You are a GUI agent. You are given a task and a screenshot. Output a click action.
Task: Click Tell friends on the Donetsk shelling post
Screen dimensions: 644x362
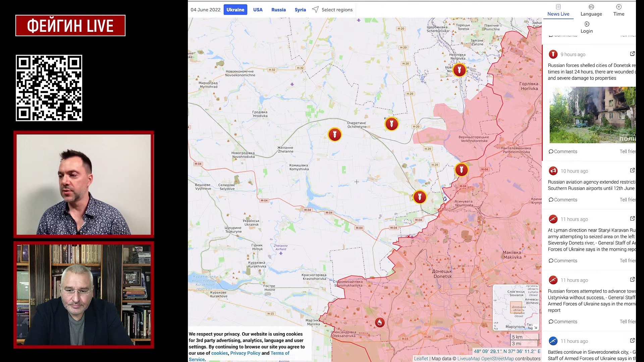click(628, 152)
